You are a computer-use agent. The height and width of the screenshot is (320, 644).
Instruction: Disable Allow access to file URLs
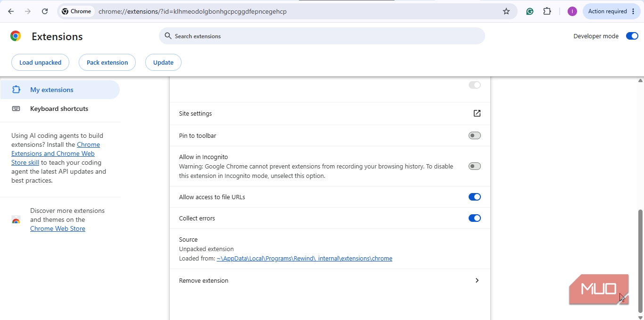point(475,197)
